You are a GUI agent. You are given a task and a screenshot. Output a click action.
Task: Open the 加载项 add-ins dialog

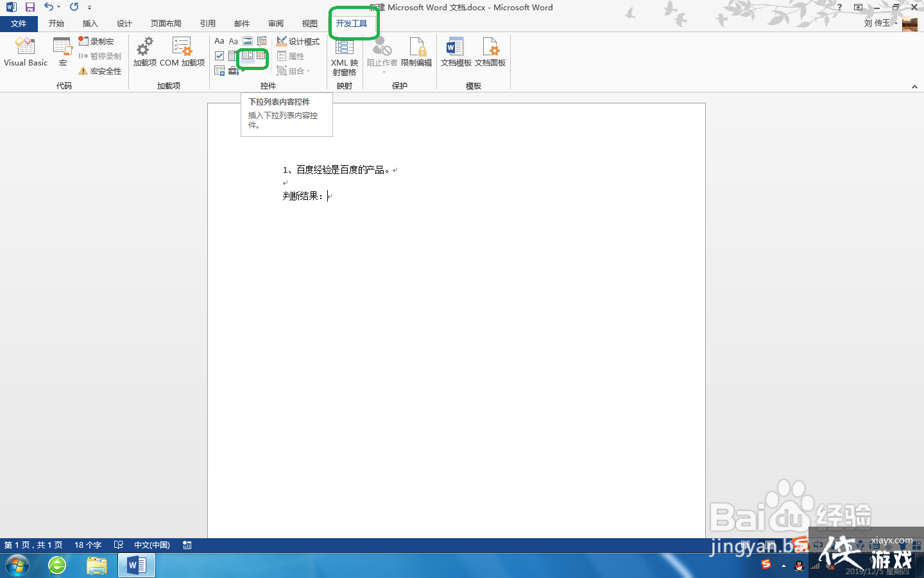(145, 51)
